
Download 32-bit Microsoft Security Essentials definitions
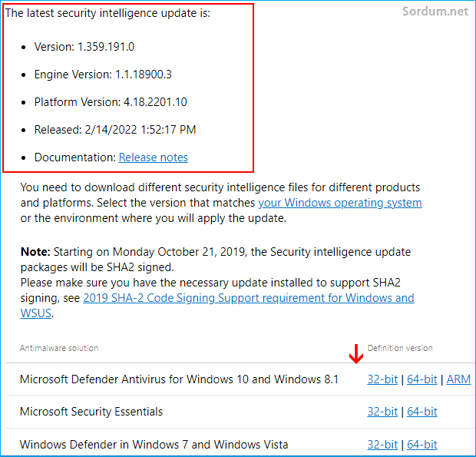pos(382,412)
